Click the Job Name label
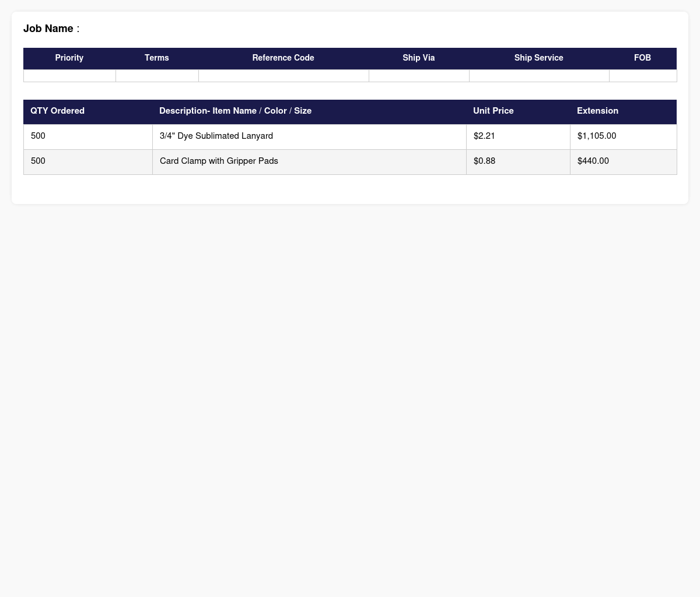700x597 pixels. (x=48, y=29)
